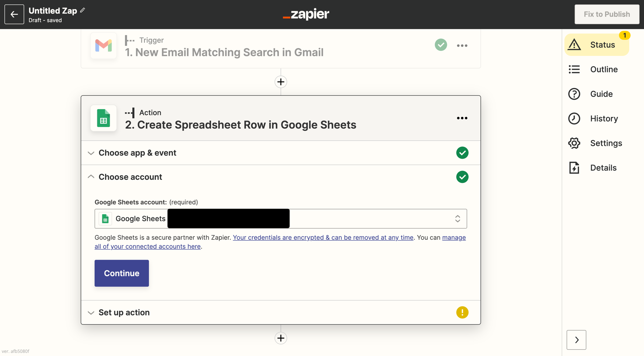Click the back arrow button
The height and width of the screenshot is (356, 644).
tap(14, 14)
